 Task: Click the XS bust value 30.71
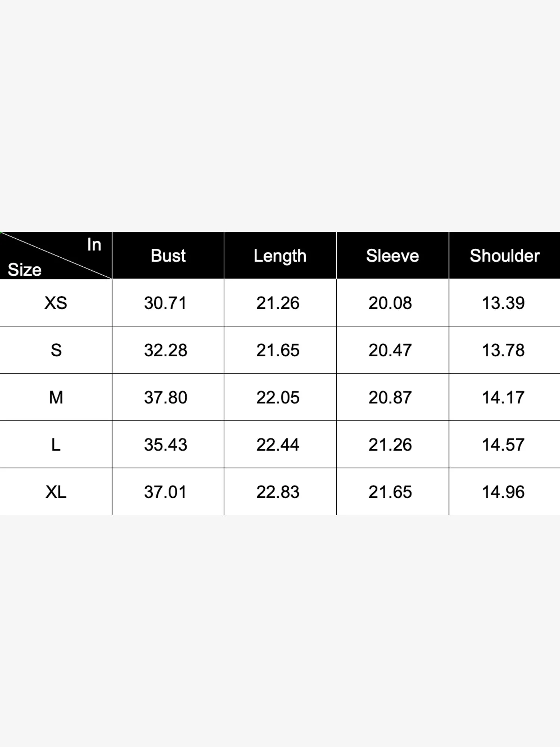coord(165,303)
